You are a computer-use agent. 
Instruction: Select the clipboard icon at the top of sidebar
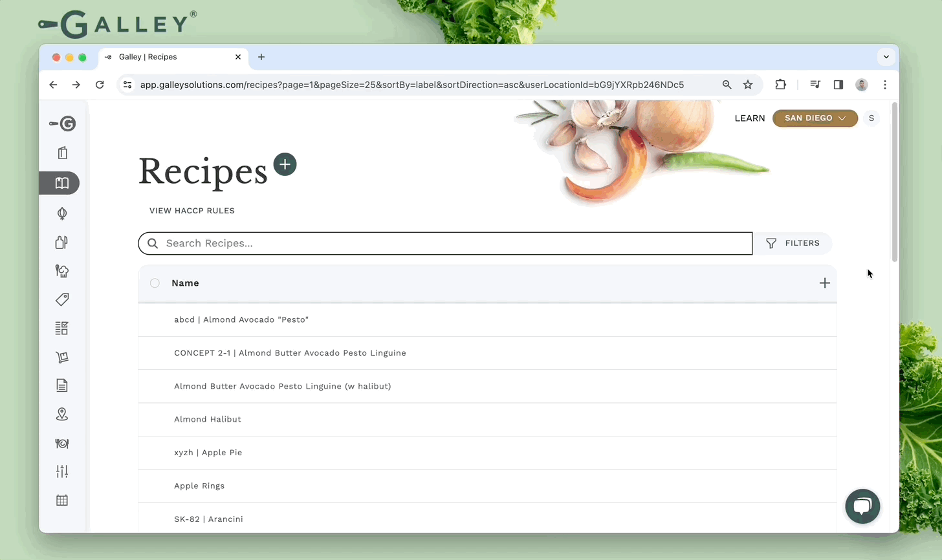pyautogui.click(x=61, y=153)
